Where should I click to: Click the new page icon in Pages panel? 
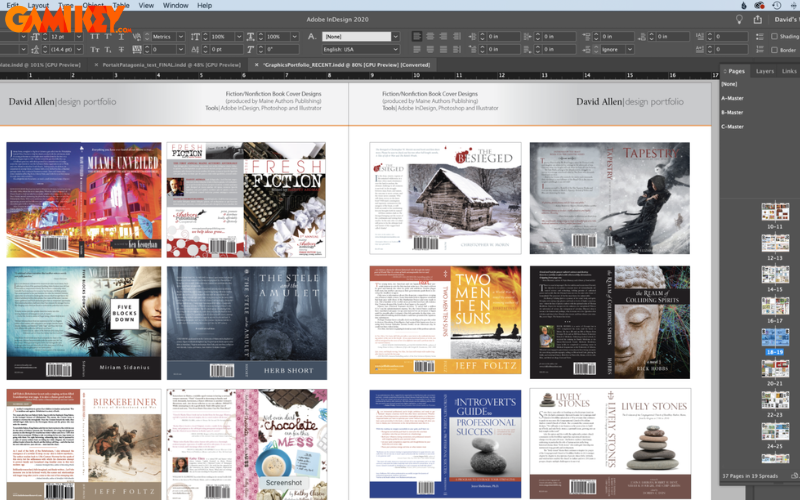click(x=794, y=476)
